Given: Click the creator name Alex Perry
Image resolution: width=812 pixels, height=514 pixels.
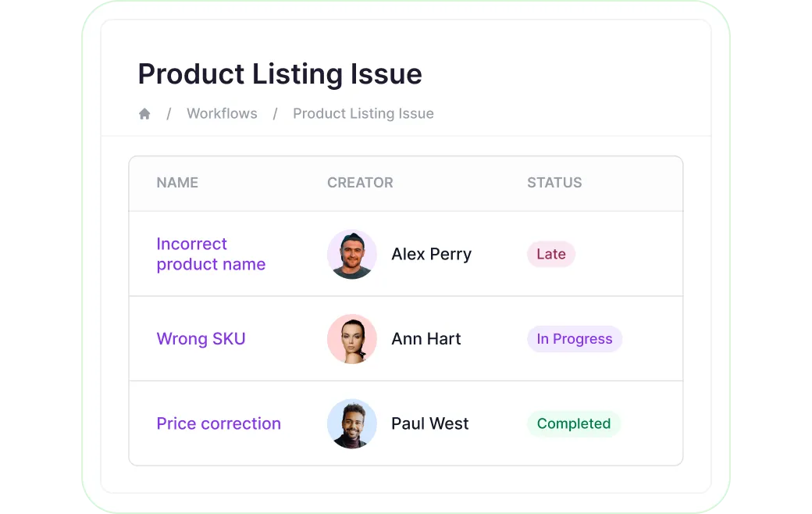Looking at the screenshot, I should coord(431,254).
